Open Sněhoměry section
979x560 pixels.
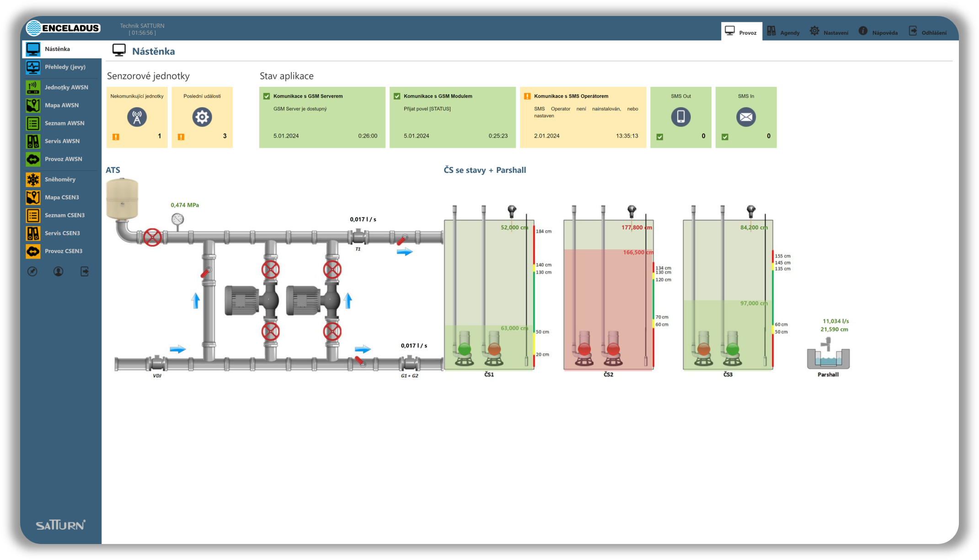[x=60, y=179]
